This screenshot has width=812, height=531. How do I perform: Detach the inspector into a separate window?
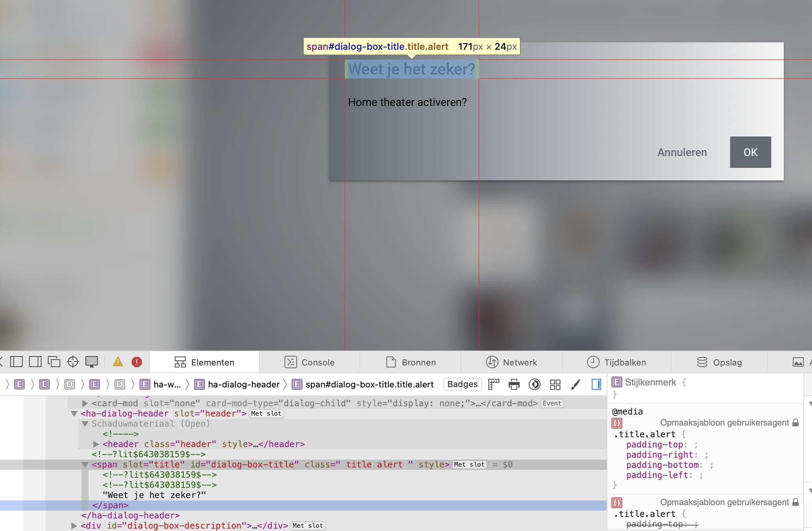point(54,362)
